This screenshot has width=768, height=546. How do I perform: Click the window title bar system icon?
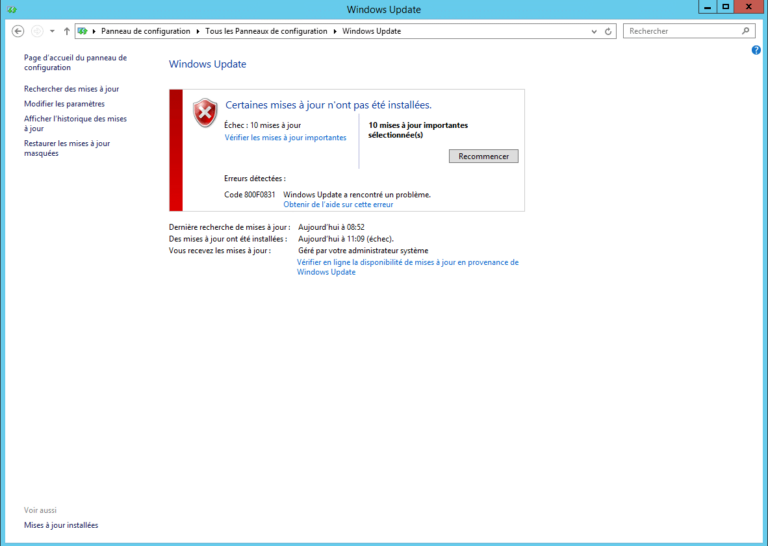pos(12,9)
